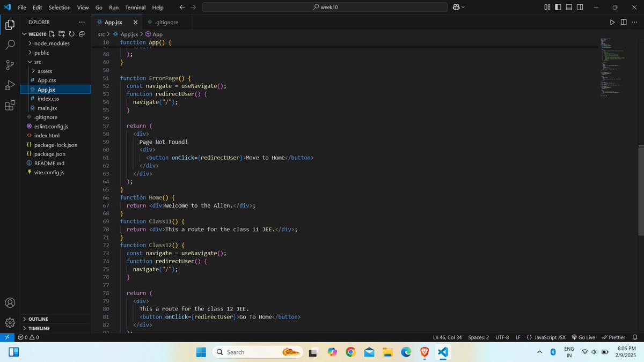644x362 pixels.
Task: Collapse all folders in Explorer
Action: 81,34
